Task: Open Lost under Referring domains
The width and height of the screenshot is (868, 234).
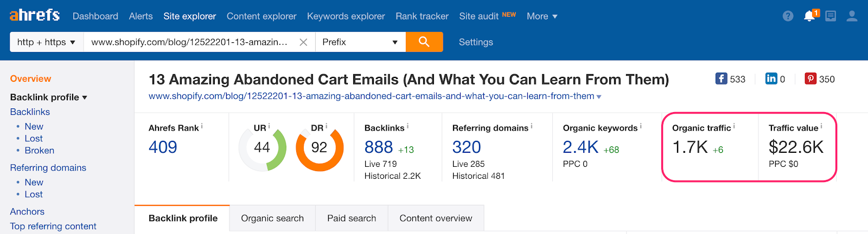Action: coord(34,194)
